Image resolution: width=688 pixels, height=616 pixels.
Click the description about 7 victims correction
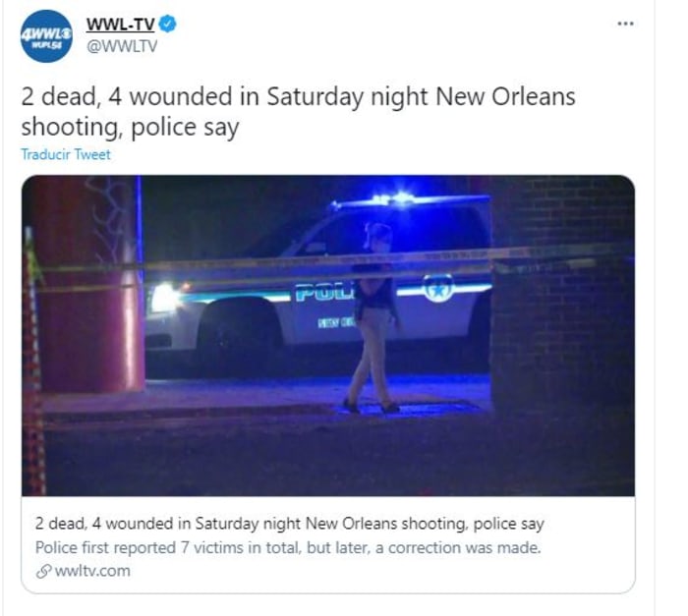pos(288,547)
